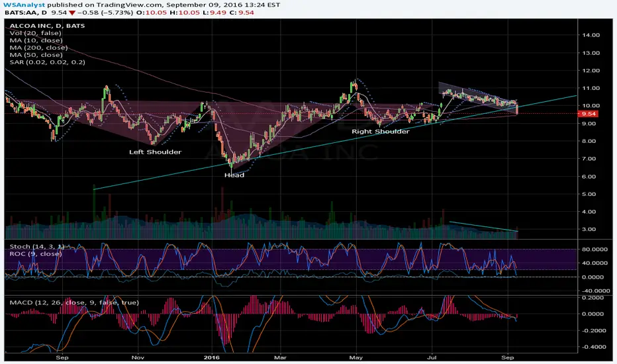Click the Mar time axis label
This screenshot has height=364, width=617.
280,357
